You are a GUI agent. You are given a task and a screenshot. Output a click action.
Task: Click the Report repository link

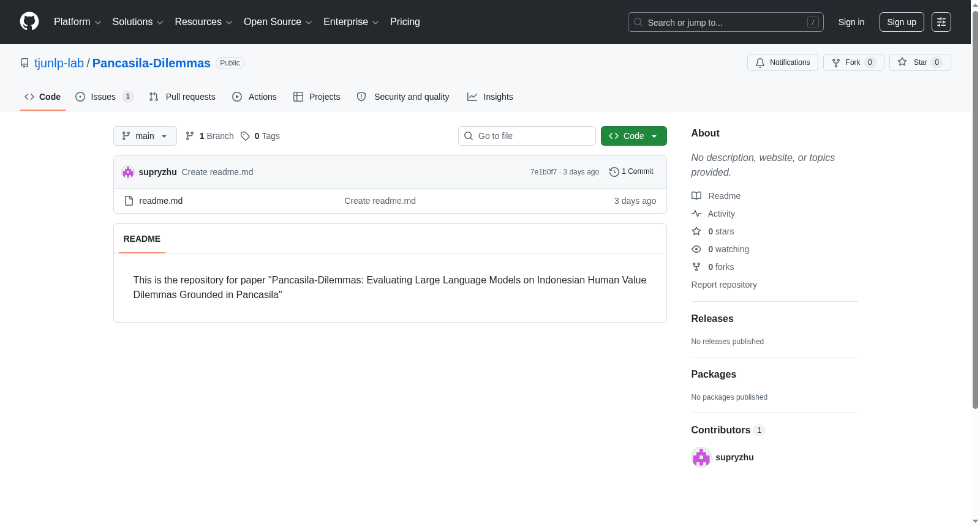(724, 285)
